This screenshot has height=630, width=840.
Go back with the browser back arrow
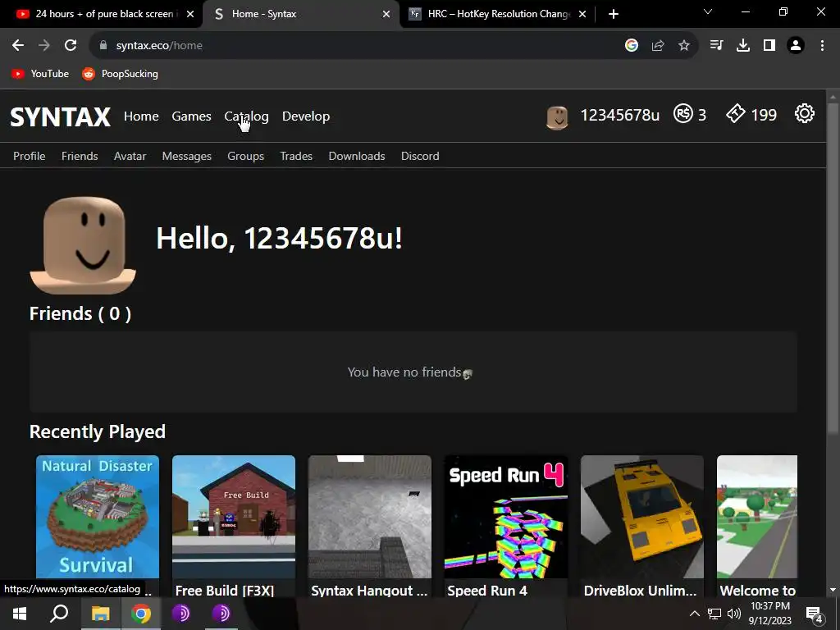coord(18,46)
